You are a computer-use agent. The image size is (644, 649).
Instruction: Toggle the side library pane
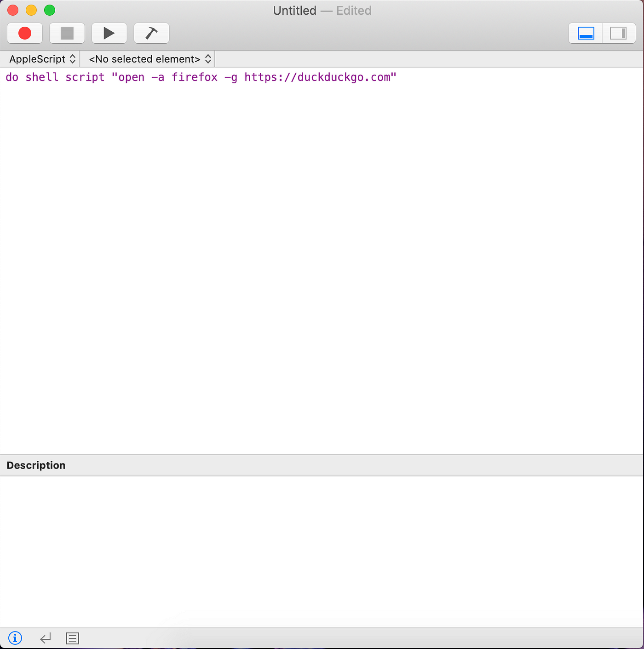[619, 33]
